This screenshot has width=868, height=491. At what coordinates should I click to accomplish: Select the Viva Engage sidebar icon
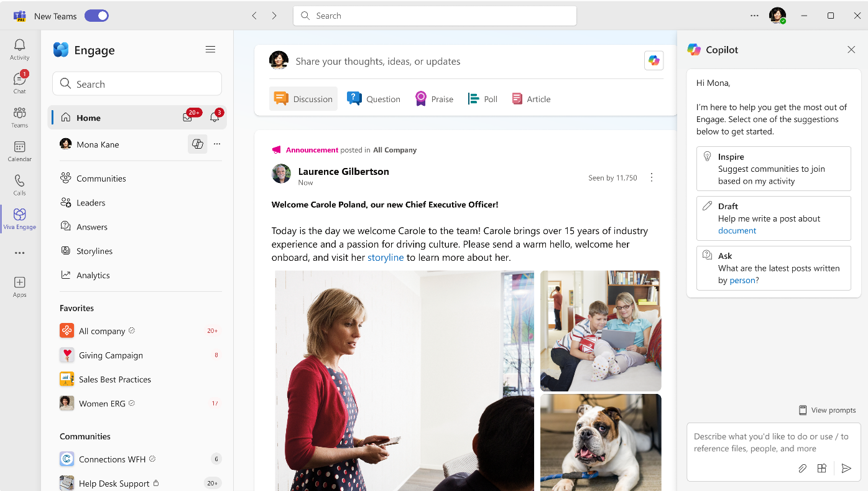point(19,218)
